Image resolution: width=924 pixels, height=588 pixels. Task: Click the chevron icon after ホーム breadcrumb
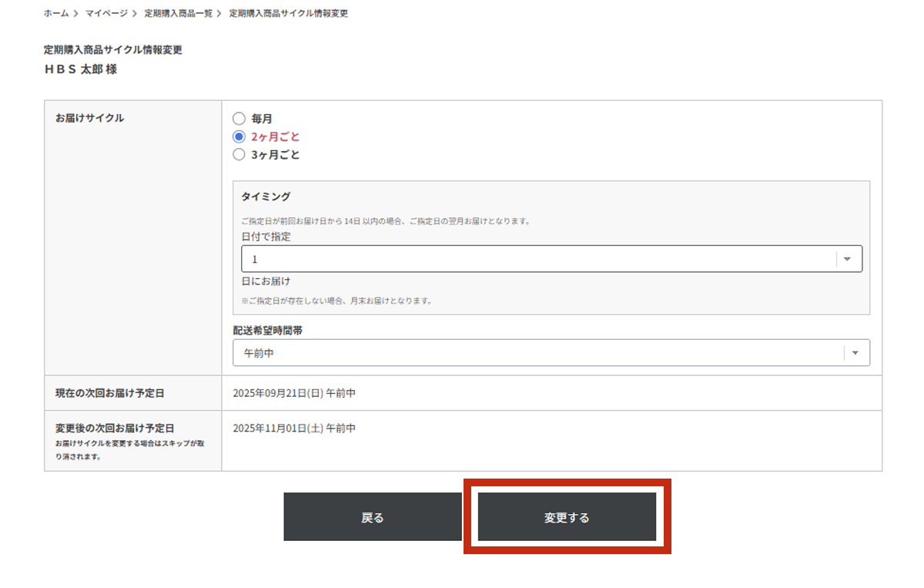pyautogui.click(x=76, y=14)
